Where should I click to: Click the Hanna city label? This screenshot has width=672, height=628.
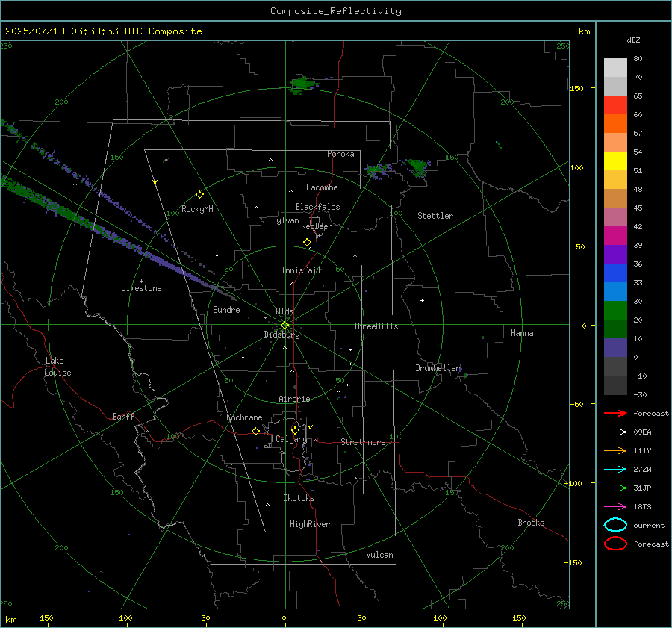pos(522,333)
